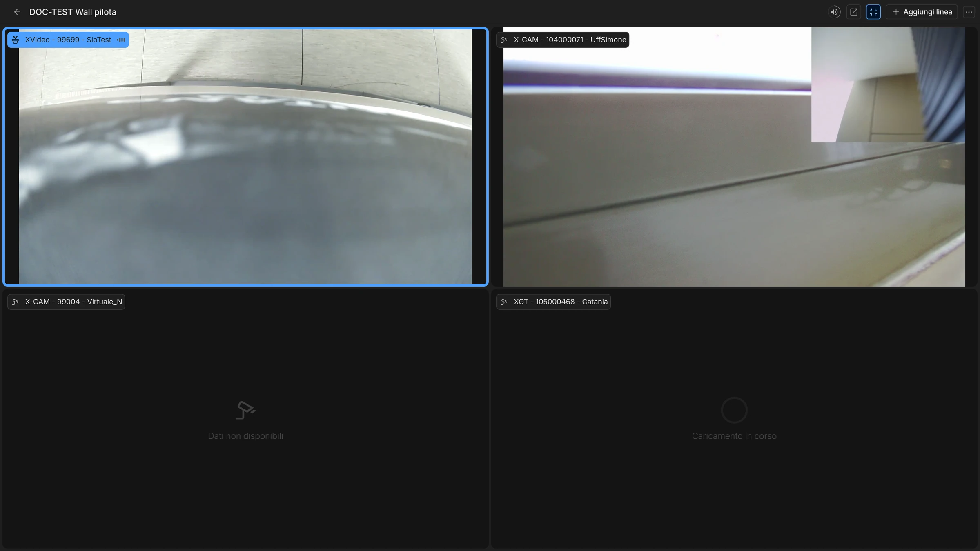The image size is (980, 551).
Task: Open the three-dots more options menu
Action: click(x=969, y=12)
